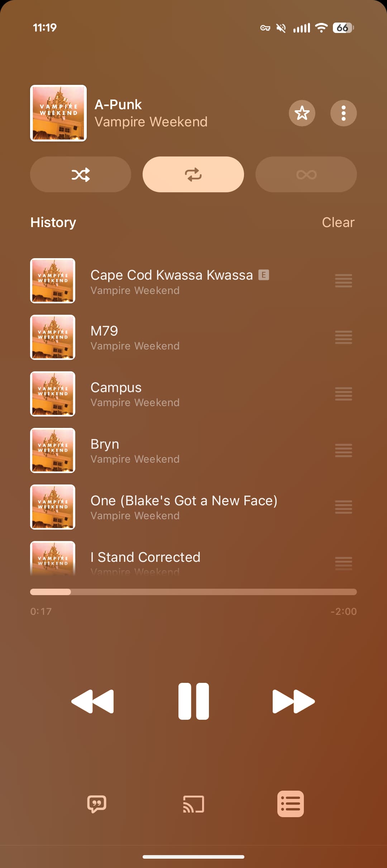This screenshot has width=387, height=868.
Task: Open the lyrics speech-bubble icon
Action: [97, 804]
